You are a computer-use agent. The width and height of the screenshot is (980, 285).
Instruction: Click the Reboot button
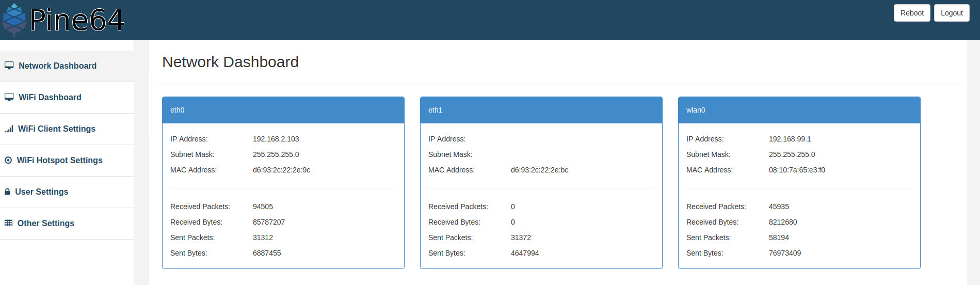coord(912,13)
